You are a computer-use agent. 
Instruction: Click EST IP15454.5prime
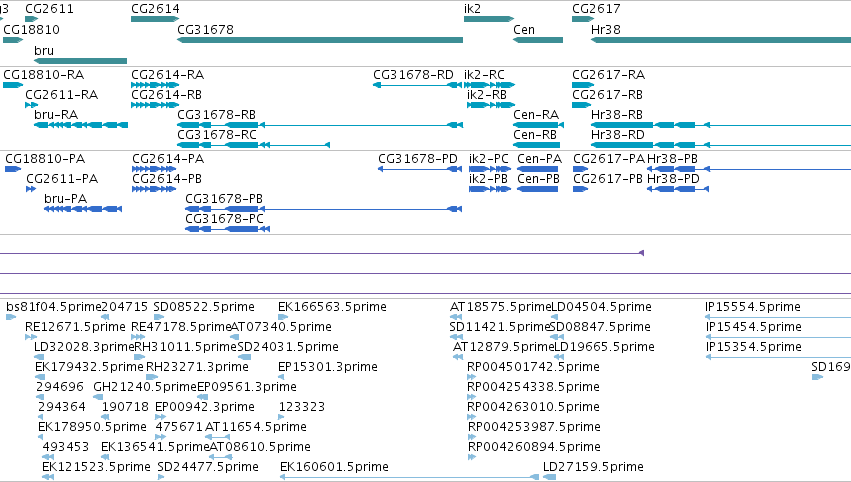(x=778, y=337)
